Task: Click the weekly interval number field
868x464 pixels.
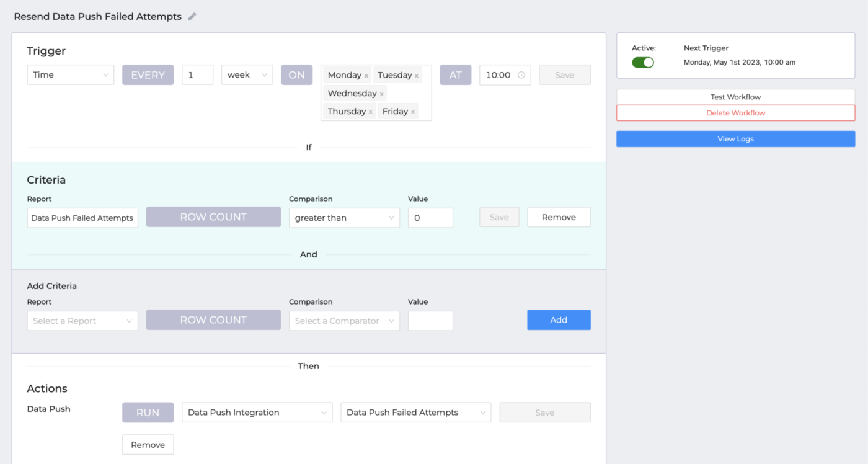Action: point(197,74)
